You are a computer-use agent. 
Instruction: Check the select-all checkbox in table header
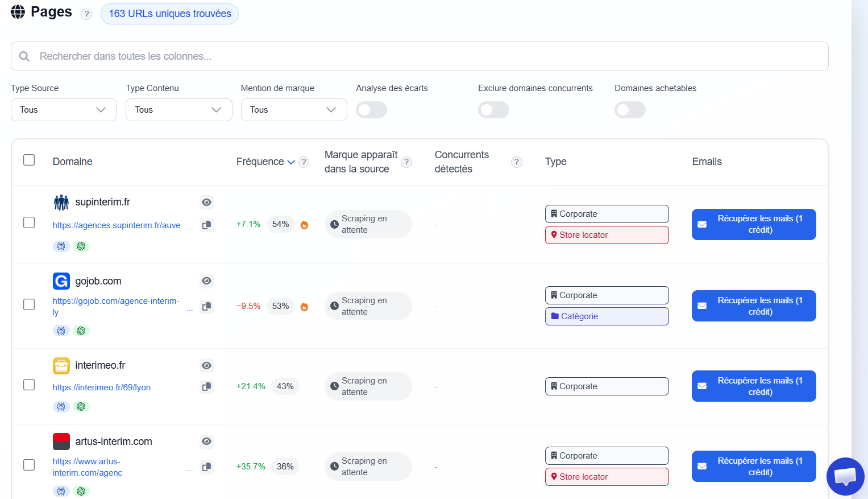tap(29, 160)
